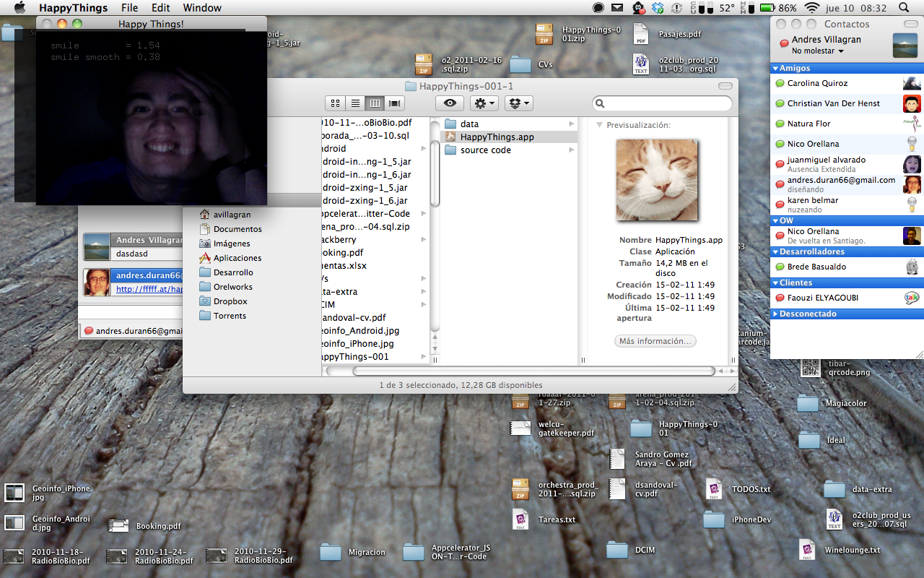Screen dimensions: 924x578
Task: Click the battery 86% indicator
Action: [778, 8]
